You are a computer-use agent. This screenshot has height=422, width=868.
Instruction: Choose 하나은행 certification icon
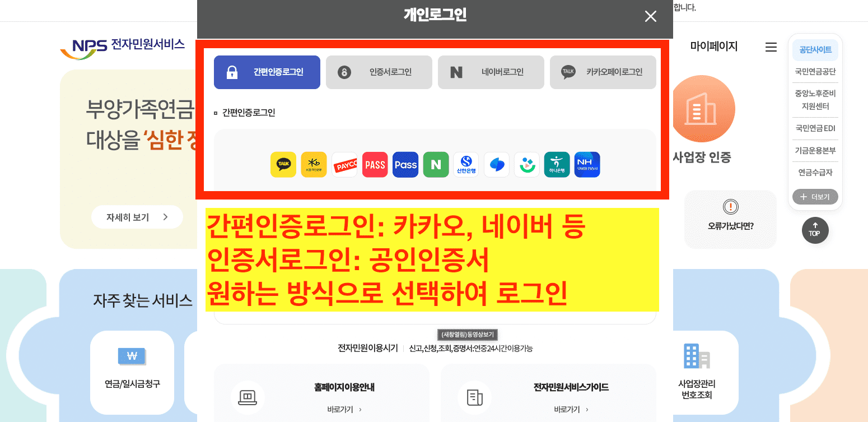click(x=557, y=165)
